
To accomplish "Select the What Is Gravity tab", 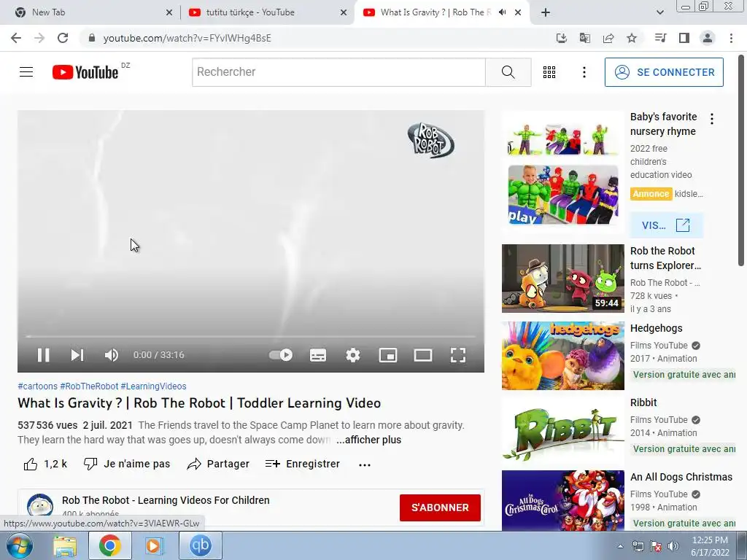I will (432, 12).
